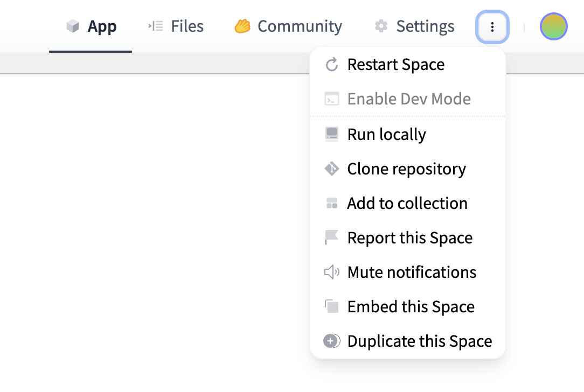This screenshot has height=392, width=584.
Task: Click the terminal icon next to Enable Dev Mode
Action: (x=332, y=99)
